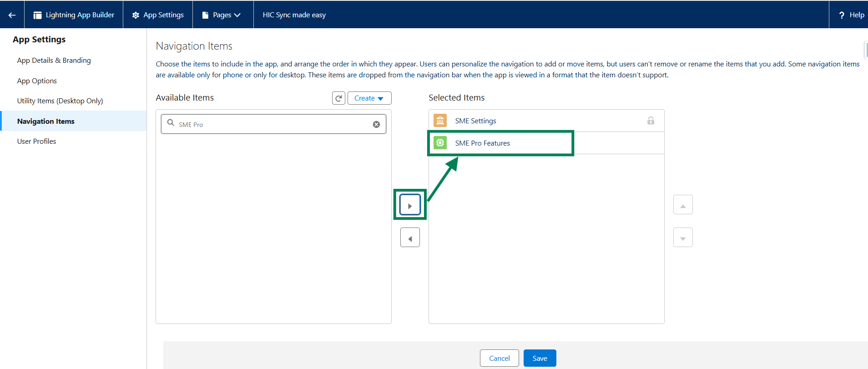
Task: Move selected item up in order
Action: coord(683,205)
